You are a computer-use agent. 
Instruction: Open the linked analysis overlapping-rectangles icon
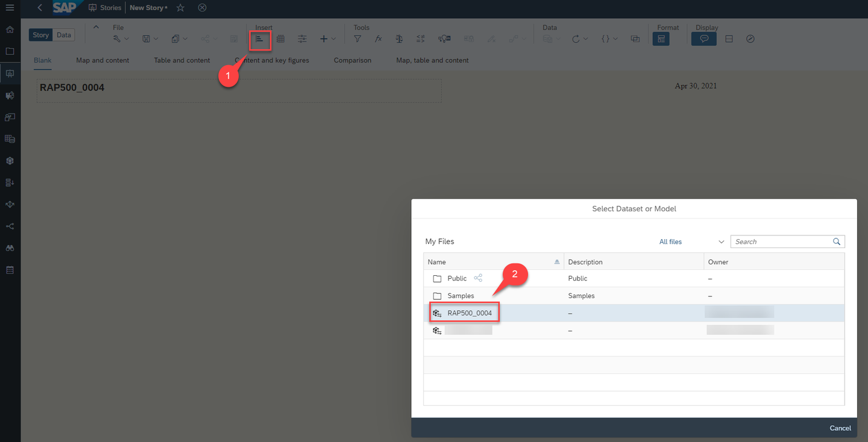(x=635, y=39)
